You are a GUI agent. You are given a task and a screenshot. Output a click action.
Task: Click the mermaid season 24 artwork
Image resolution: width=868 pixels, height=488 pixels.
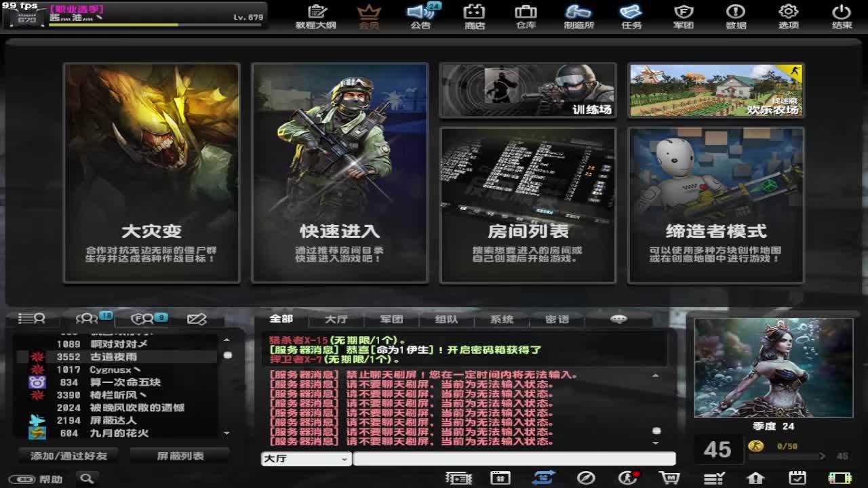pos(774,368)
